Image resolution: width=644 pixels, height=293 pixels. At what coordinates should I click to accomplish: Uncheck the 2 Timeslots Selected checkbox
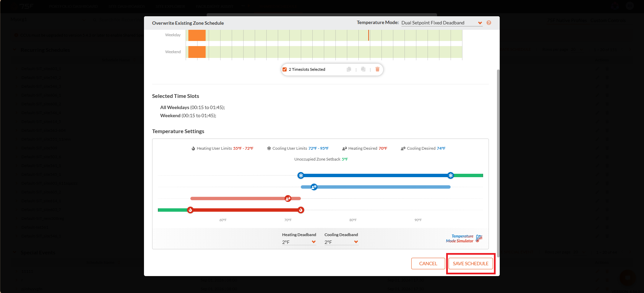click(285, 69)
